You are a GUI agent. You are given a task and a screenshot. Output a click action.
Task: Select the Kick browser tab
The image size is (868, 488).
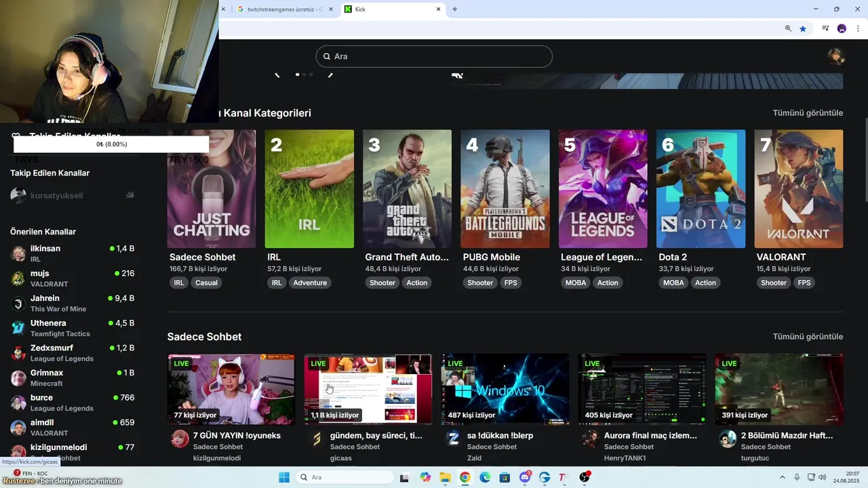(x=392, y=9)
